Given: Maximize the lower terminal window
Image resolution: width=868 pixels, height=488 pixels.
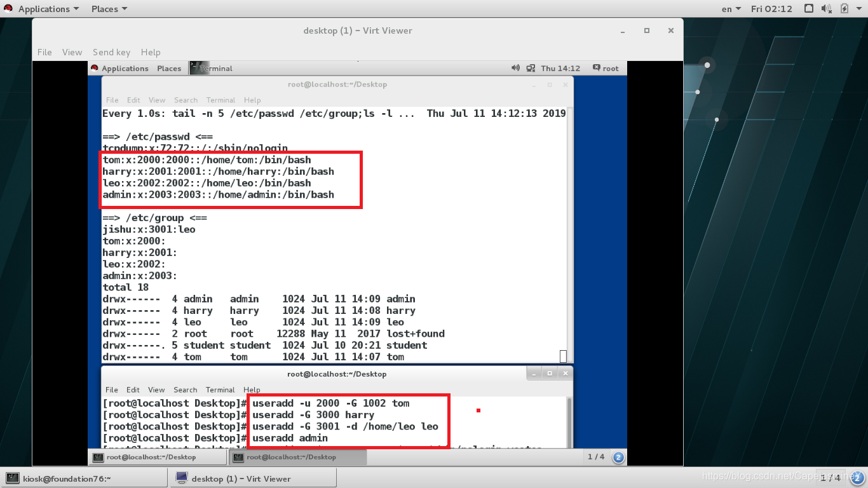Looking at the screenshot, I should tap(550, 374).
